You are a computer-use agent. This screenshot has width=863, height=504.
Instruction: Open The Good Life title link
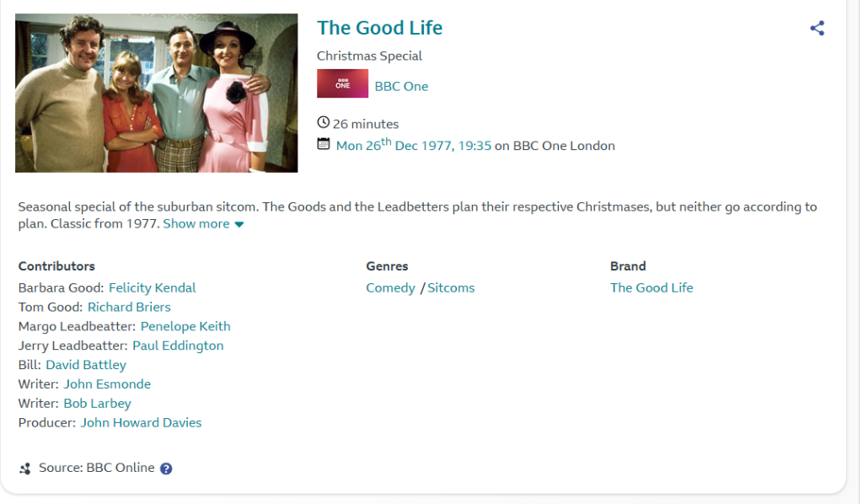click(379, 28)
